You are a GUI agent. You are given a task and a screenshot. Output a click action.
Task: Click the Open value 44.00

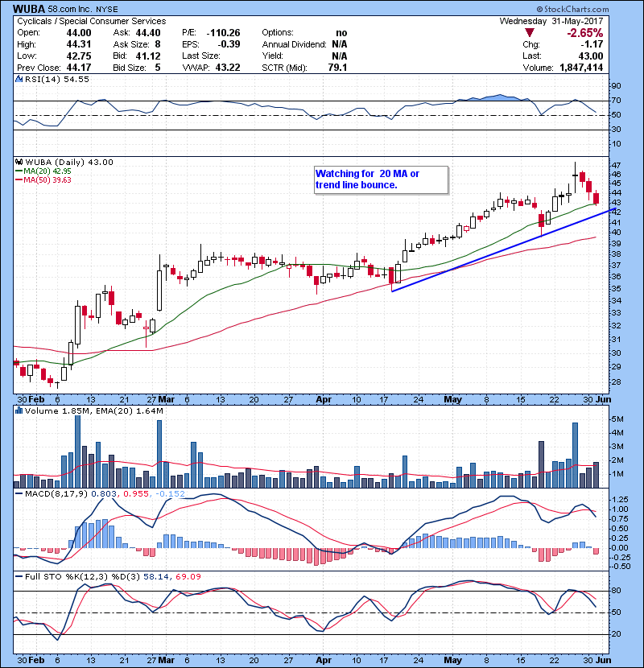(x=79, y=33)
